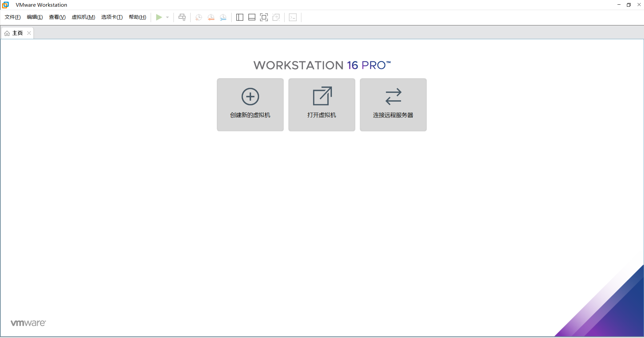Open the 编辑(E) menu
The width and height of the screenshot is (644, 338).
35,17
